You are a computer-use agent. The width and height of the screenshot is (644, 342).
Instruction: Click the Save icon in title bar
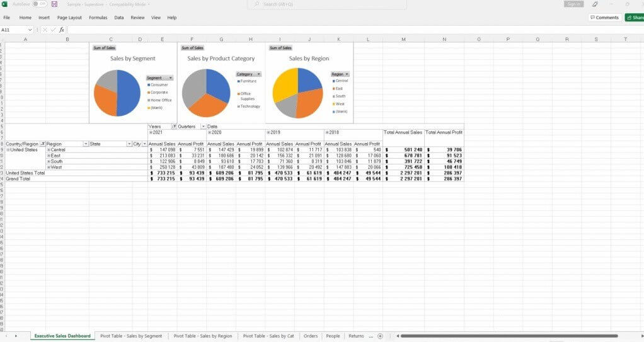coord(55,4)
